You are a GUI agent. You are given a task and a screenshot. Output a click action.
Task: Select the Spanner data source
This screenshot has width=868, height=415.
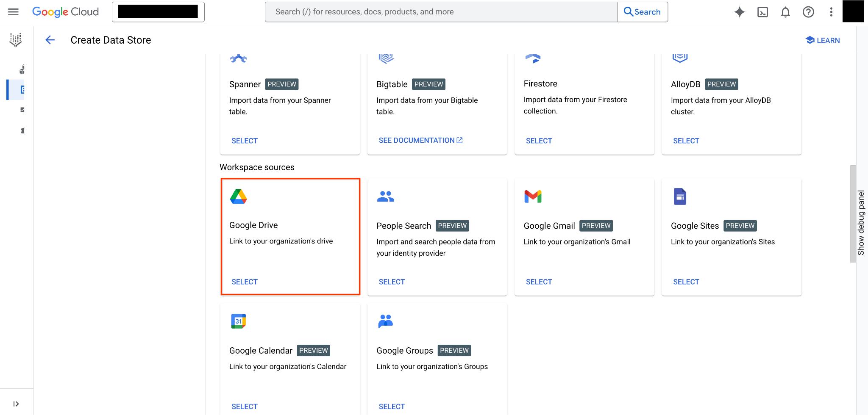tap(245, 141)
